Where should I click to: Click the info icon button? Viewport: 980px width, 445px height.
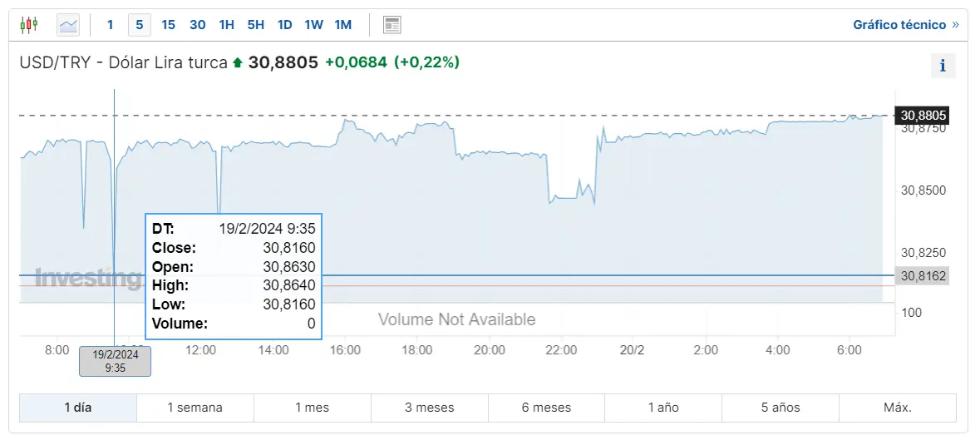coord(943,66)
